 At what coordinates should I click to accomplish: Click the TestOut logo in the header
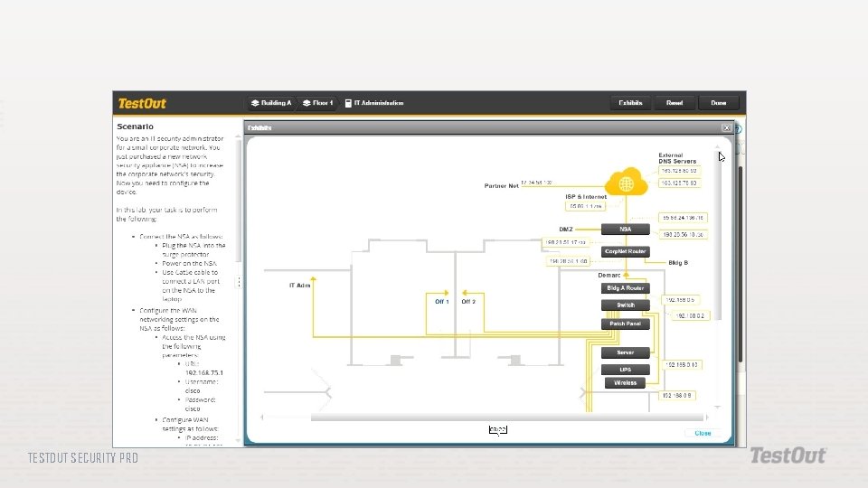[x=142, y=103]
